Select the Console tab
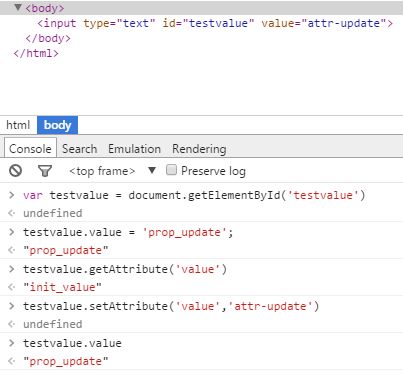 (30, 148)
